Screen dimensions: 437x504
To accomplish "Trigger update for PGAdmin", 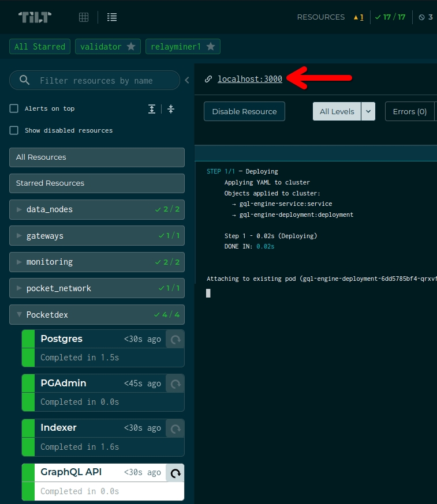I will click(x=175, y=384).
